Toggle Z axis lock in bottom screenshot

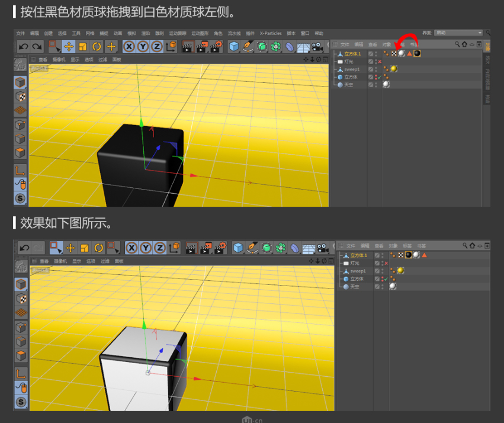click(158, 248)
